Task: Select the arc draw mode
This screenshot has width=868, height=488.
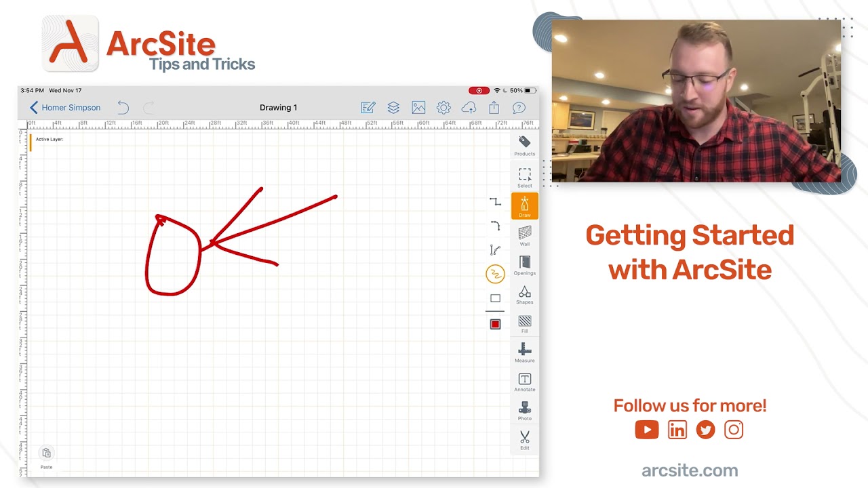Action: (x=495, y=226)
